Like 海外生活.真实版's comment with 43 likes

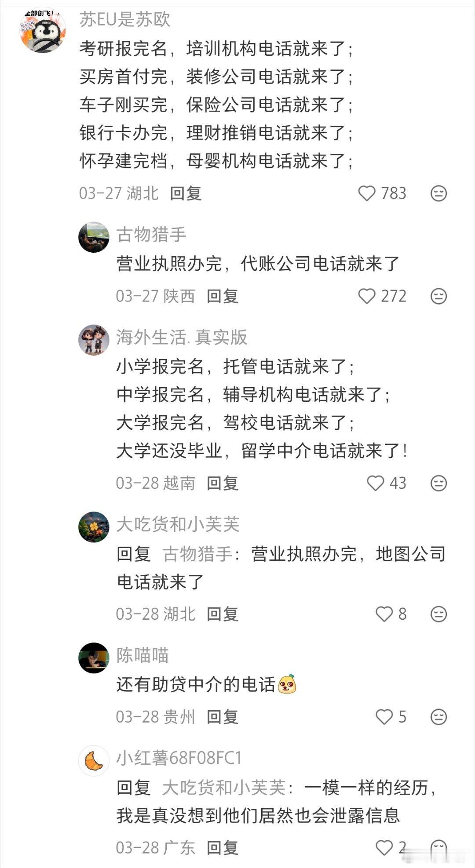[376, 483]
